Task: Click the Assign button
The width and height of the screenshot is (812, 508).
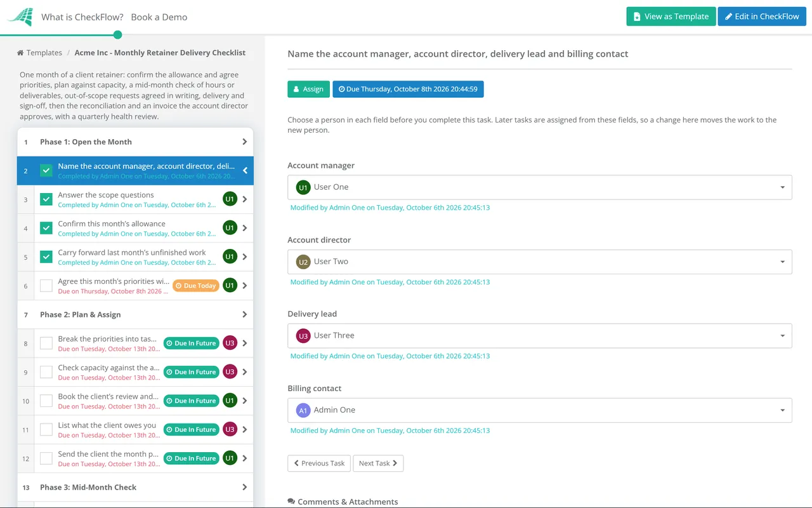Action: pyautogui.click(x=309, y=89)
